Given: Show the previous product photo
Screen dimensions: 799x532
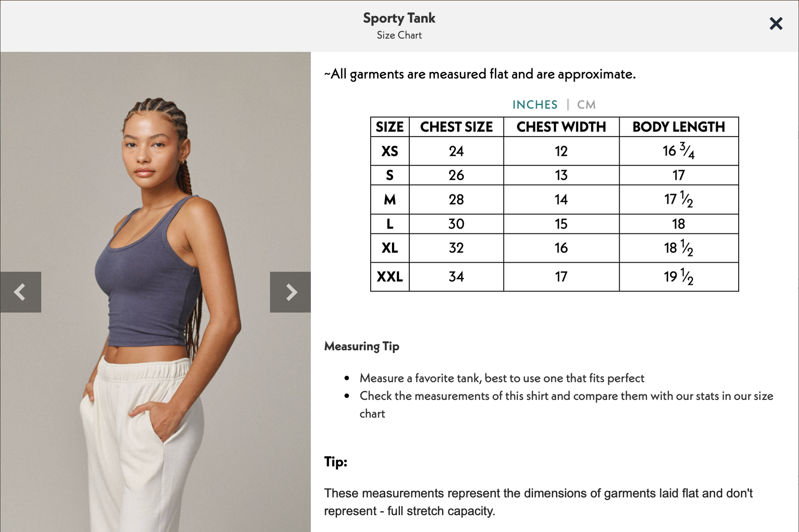Looking at the screenshot, I should coord(20,292).
